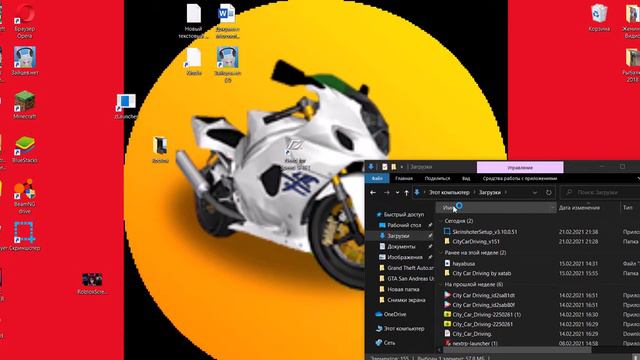Open Средства работы с приложениями tab
The height and width of the screenshot is (360, 640).
point(520,178)
